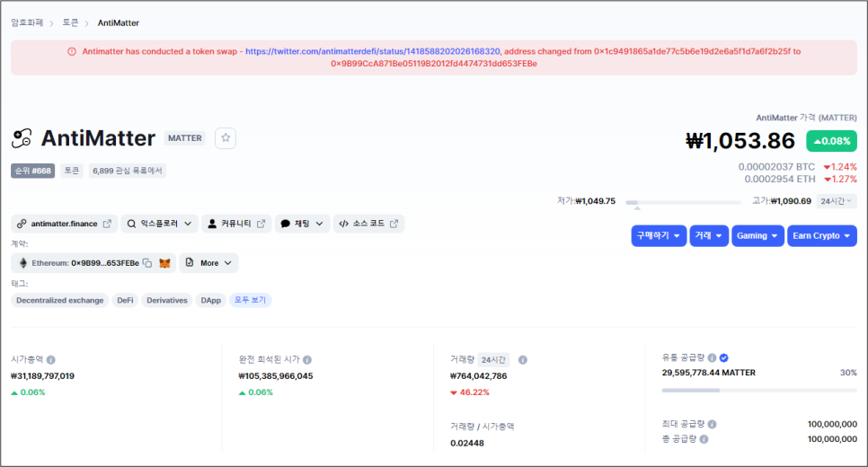Click the 0.0002954 ETH price

(779, 179)
